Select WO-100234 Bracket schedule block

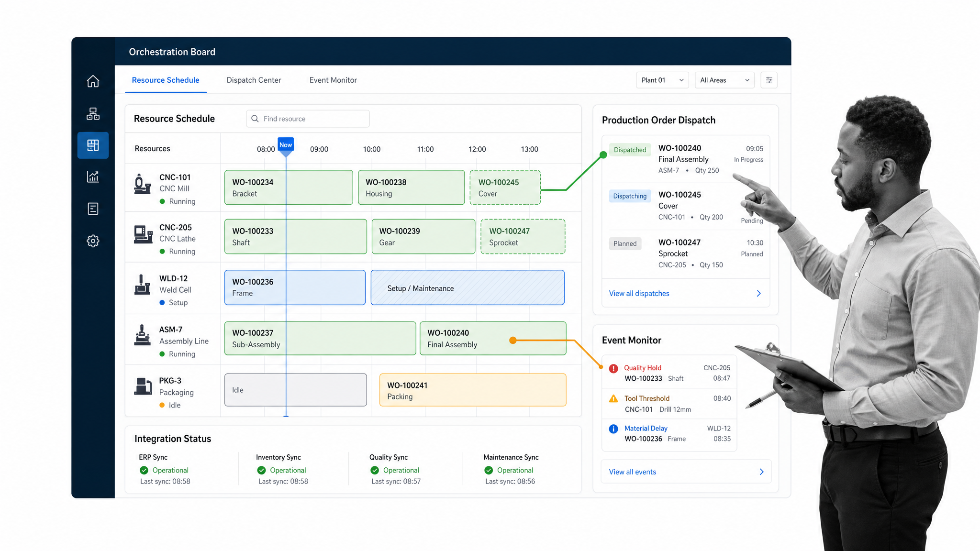click(289, 187)
